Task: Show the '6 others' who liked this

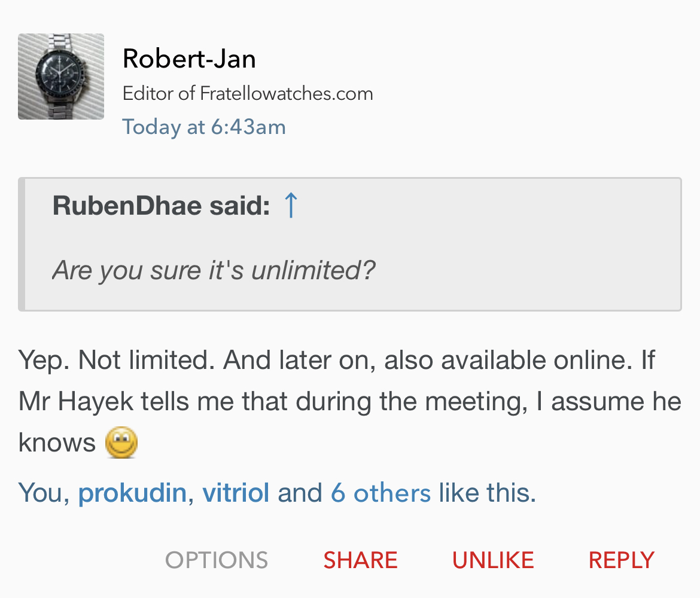Action: click(x=381, y=493)
